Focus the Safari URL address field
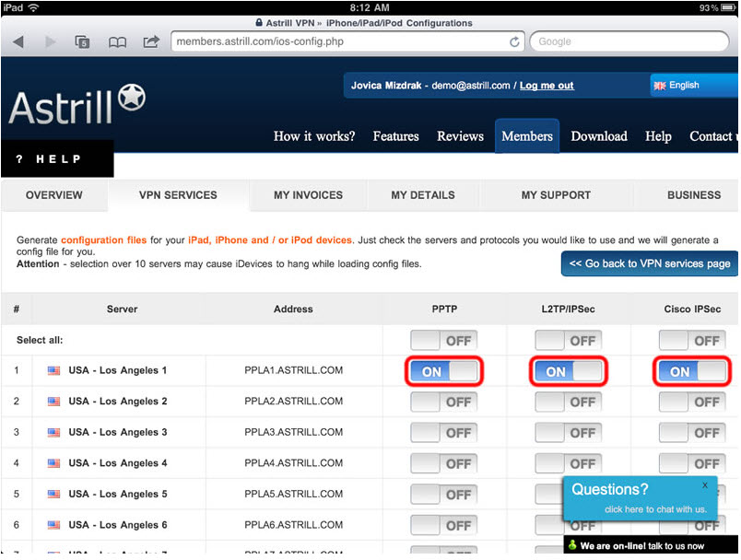 pos(347,41)
